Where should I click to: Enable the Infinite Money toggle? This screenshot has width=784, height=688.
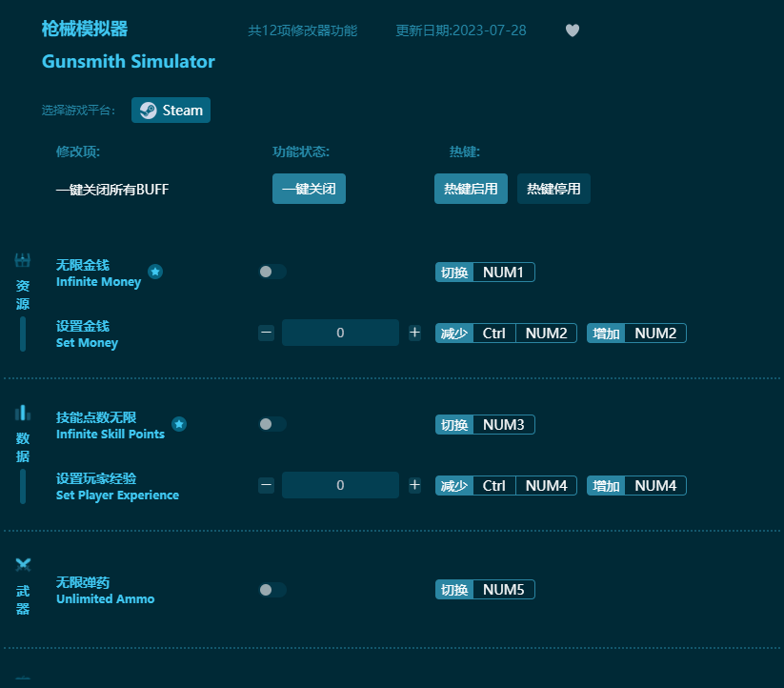(271, 272)
